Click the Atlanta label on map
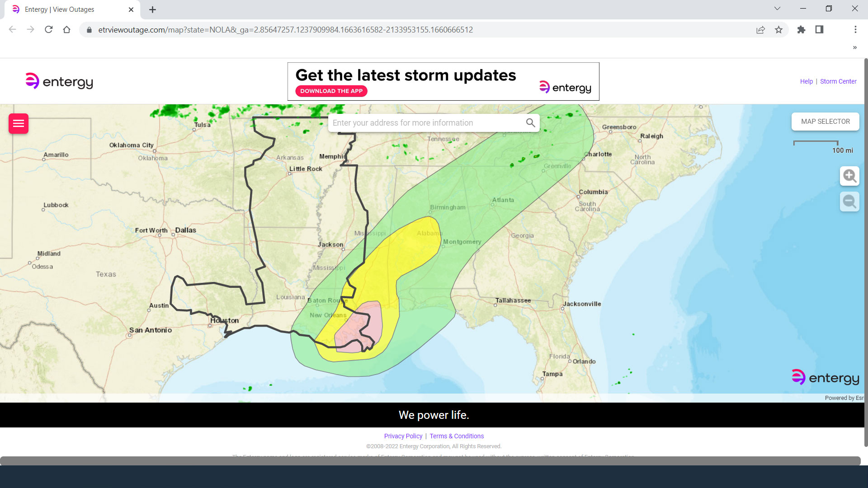The height and width of the screenshot is (488, 868). tap(503, 200)
